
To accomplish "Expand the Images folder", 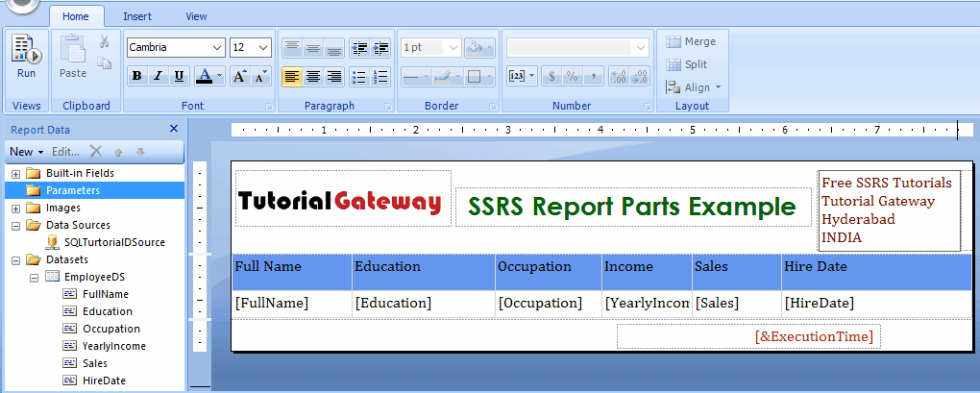I will point(15,209).
